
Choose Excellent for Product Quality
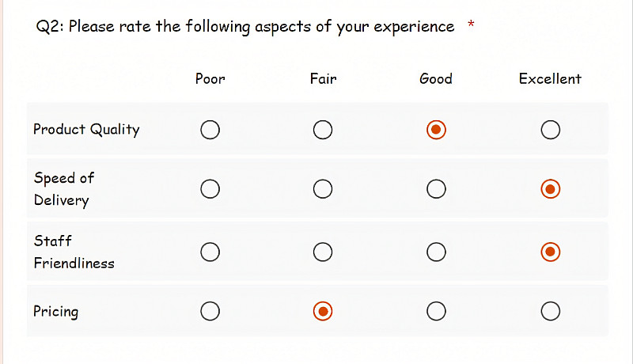click(x=551, y=130)
